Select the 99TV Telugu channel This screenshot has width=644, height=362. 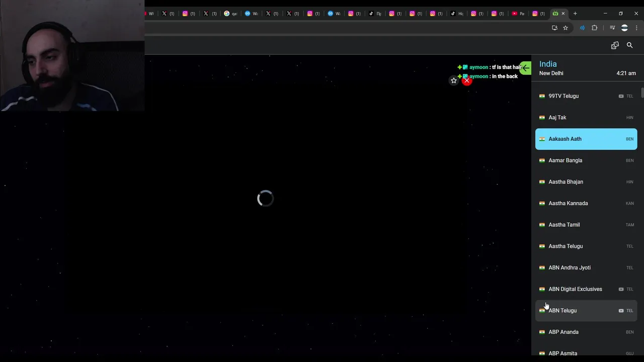[586, 96]
